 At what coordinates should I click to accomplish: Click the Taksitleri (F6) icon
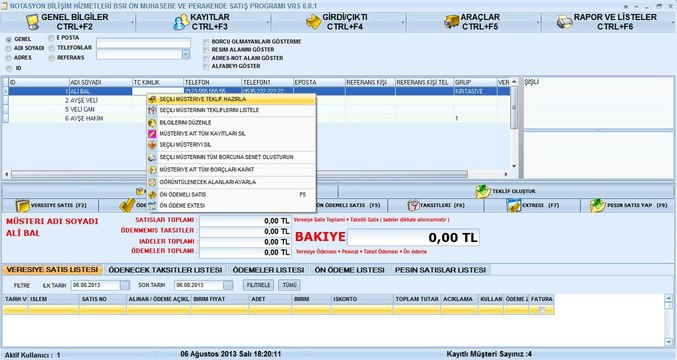click(x=413, y=205)
